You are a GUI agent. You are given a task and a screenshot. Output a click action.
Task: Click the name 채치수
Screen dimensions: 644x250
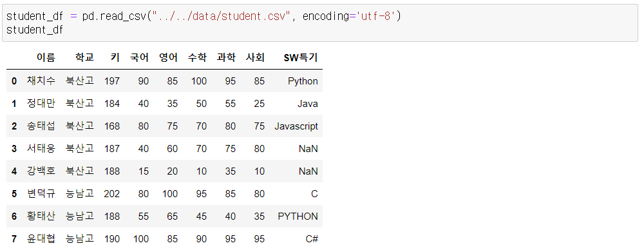(41, 81)
